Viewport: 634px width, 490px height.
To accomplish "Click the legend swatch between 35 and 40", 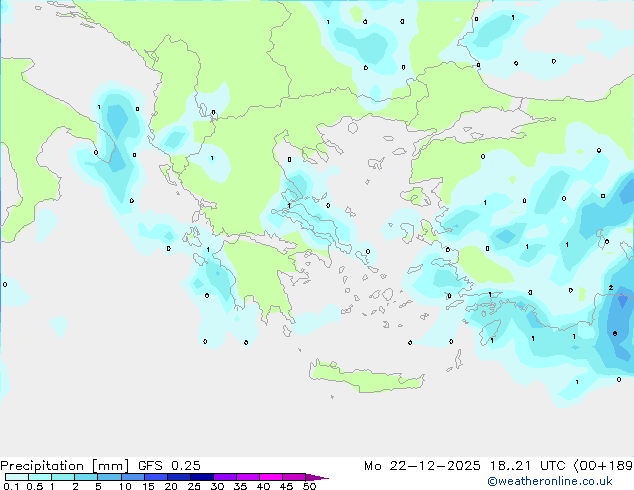I will tap(248, 477).
